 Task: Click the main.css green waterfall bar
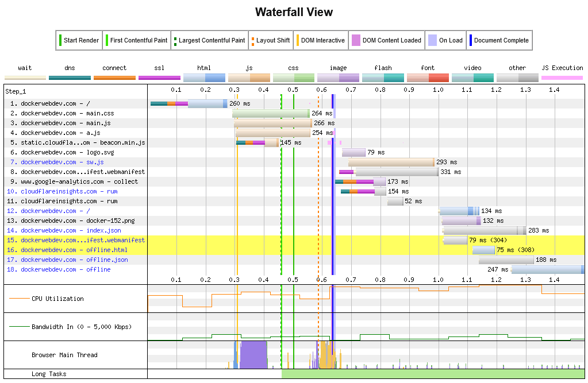coord(271,114)
